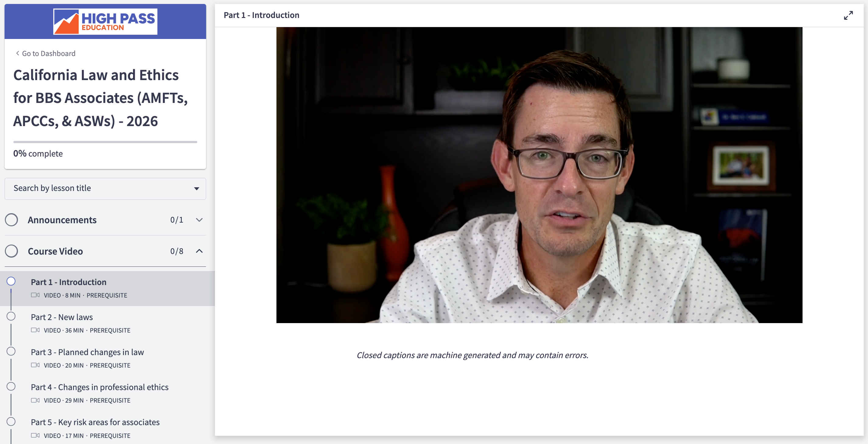Screen dimensions: 868x444
Task: Mark Part 2 - New laws circle
Action: (11, 316)
